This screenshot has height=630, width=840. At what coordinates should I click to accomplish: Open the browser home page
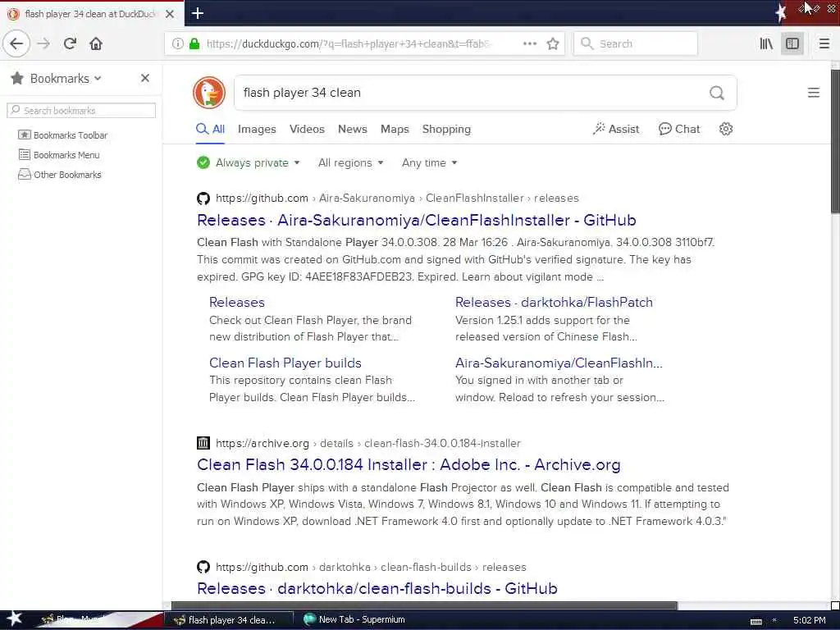tap(96, 43)
